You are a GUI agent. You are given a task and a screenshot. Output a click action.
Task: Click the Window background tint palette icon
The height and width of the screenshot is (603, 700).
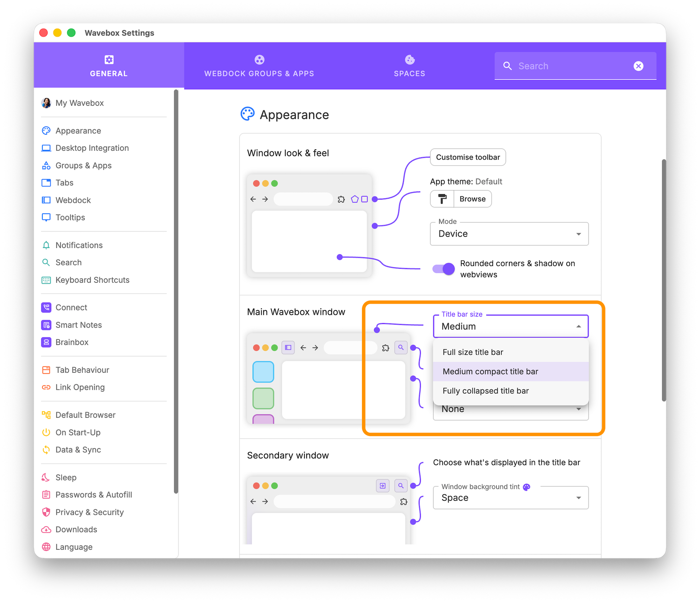[x=526, y=487]
